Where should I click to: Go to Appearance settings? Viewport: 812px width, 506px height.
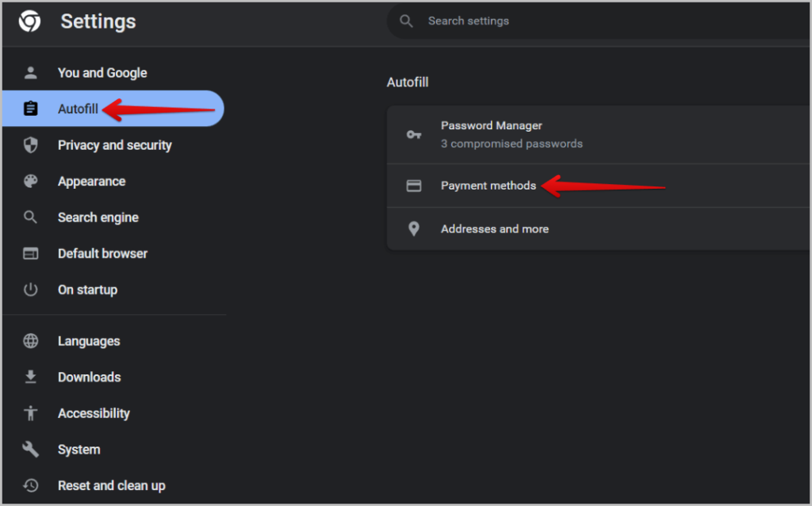point(92,182)
